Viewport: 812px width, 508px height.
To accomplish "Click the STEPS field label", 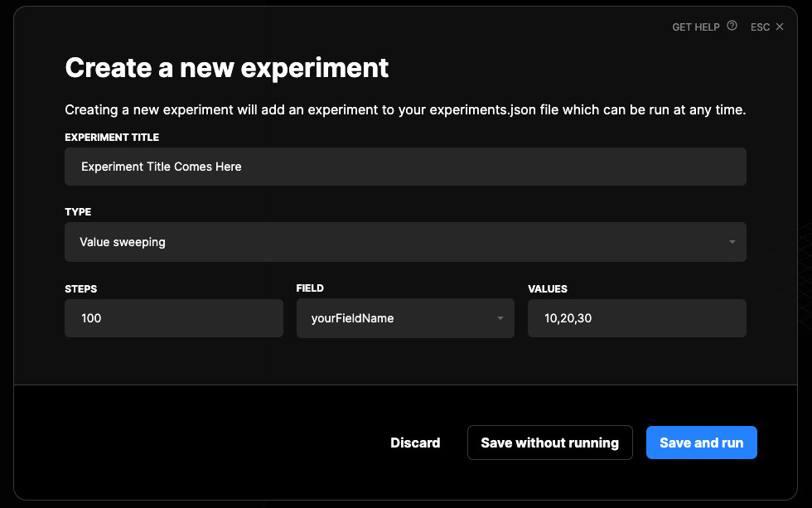I will click(x=80, y=289).
